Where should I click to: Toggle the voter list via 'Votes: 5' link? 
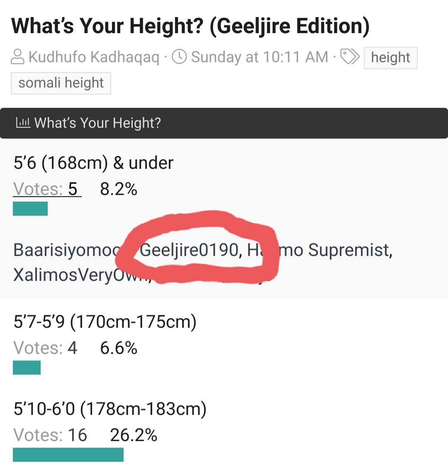pos(47,189)
